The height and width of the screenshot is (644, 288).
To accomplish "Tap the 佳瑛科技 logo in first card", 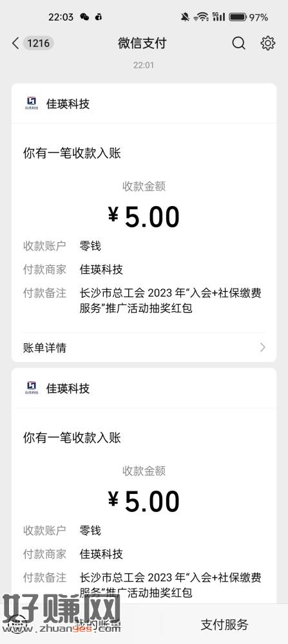I will 32,104.
